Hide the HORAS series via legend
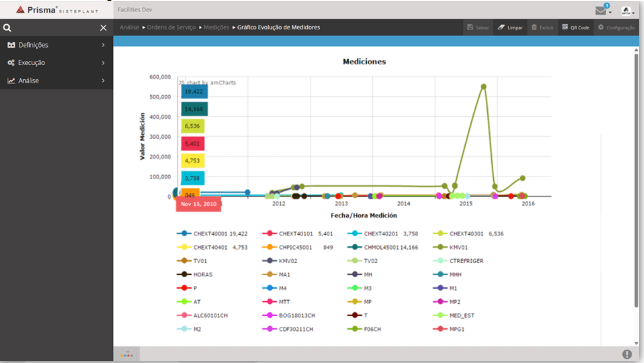 pyautogui.click(x=202, y=275)
